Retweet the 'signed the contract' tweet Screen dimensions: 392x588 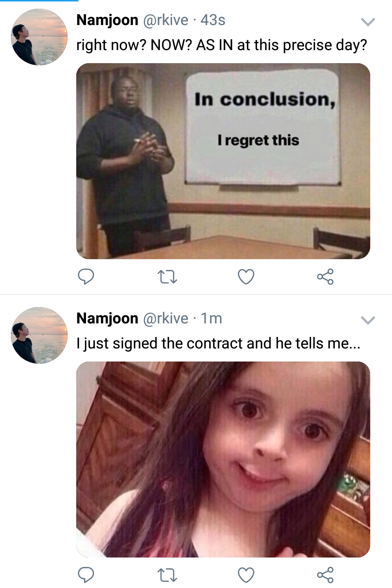click(167, 575)
